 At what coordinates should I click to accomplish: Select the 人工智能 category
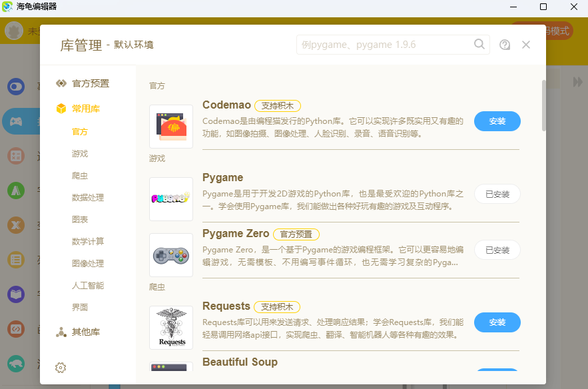coord(88,286)
